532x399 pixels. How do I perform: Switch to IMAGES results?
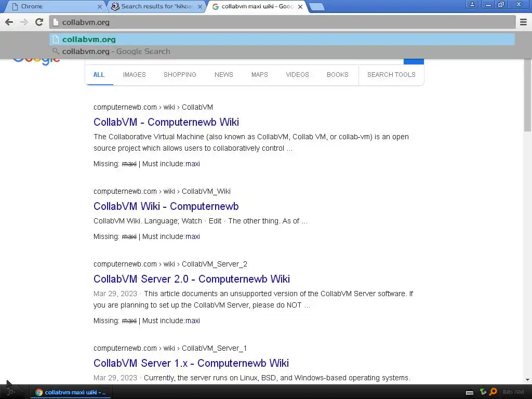tap(135, 75)
